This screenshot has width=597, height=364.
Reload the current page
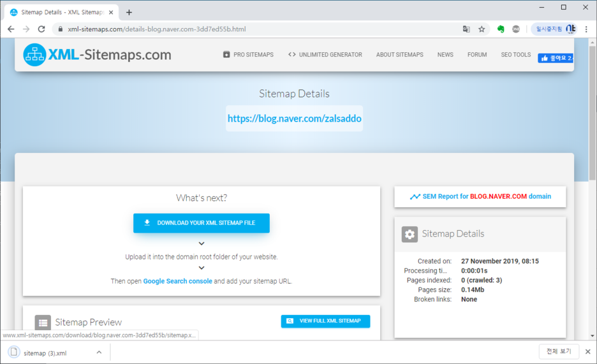tap(41, 29)
